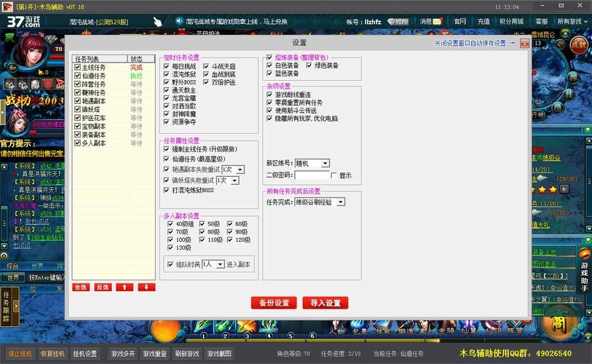
Task: Open the 包裹 bag icon in game bar
Action: (359, 327)
